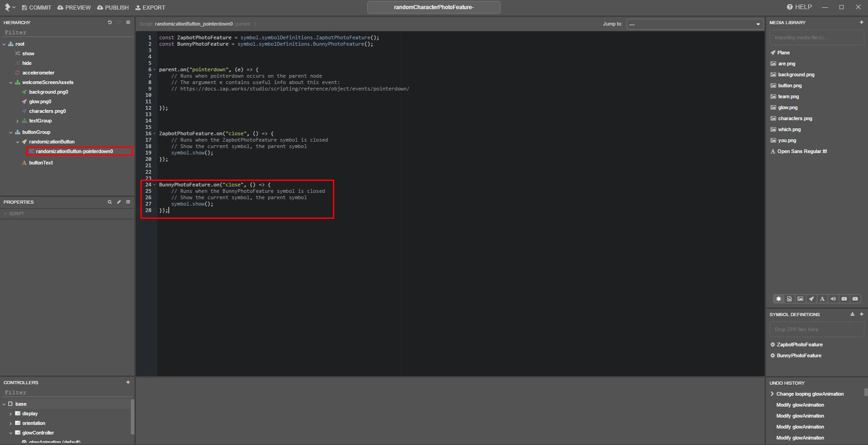Open the COMMIT menu
This screenshot has height=445, width=868.
coord(36,7)
